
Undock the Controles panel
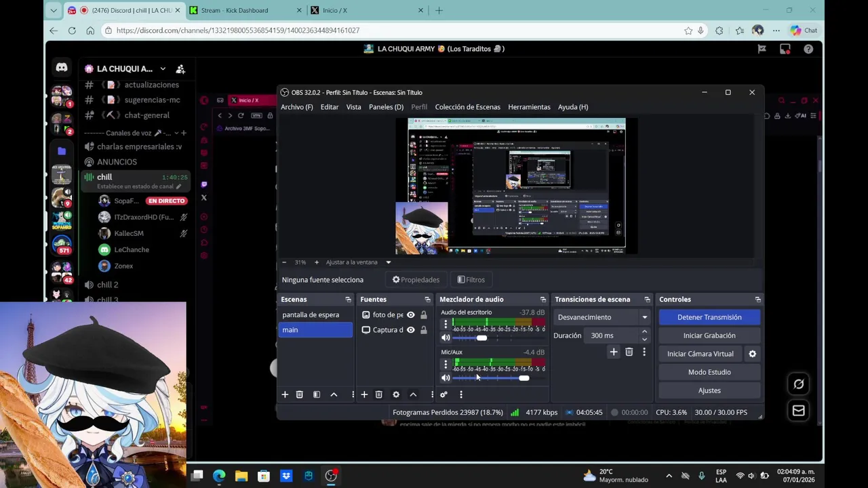(x=757, y=300)
